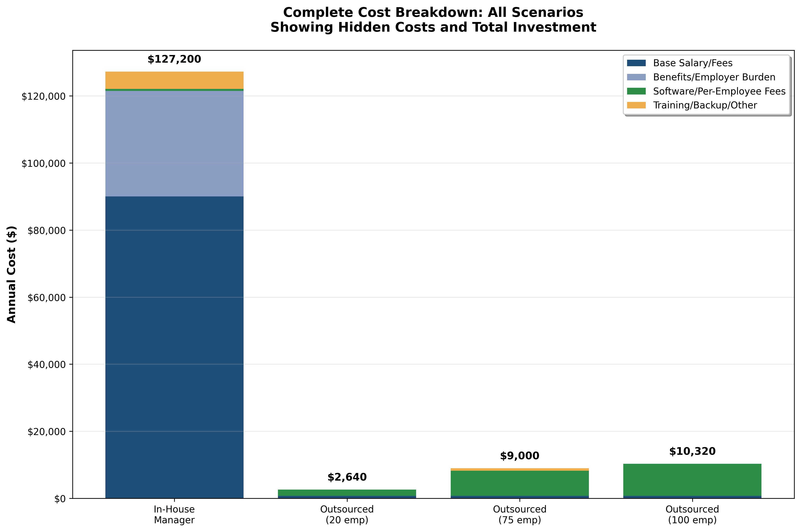801x532 pixels.
Task: Expand the legend box
Action: 706,84
